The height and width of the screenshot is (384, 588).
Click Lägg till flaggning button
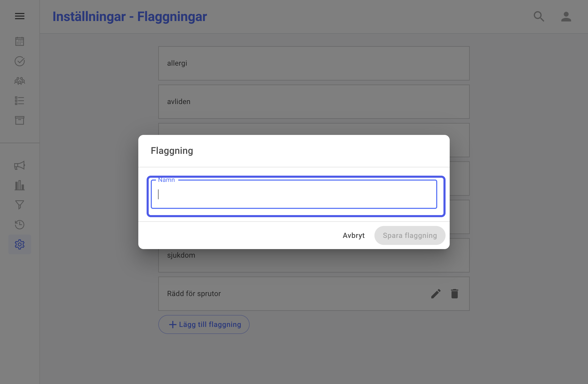pos(204,324)
